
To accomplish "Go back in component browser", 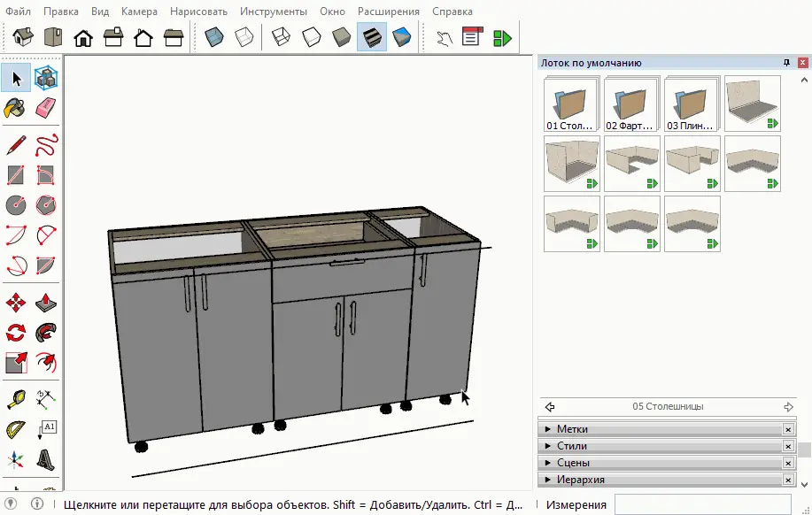I will tap(550, 407).
